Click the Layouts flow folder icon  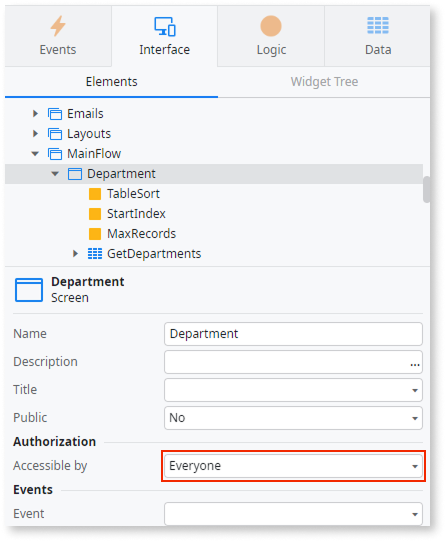click(55, 134)
